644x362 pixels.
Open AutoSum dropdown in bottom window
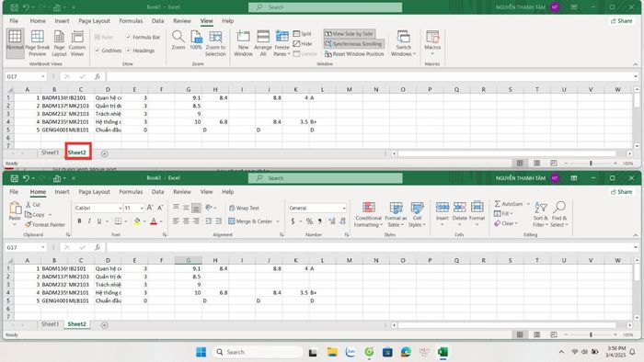click(x=528, y=204)
